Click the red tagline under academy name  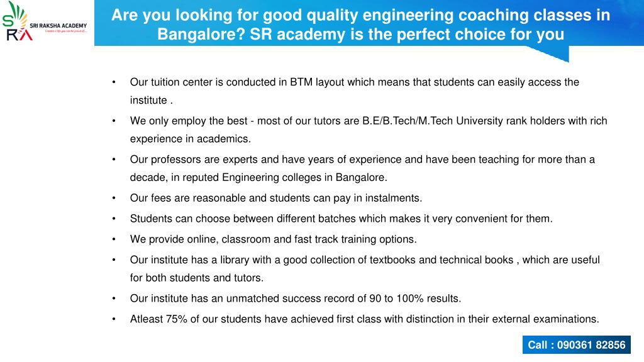(65, 31)
